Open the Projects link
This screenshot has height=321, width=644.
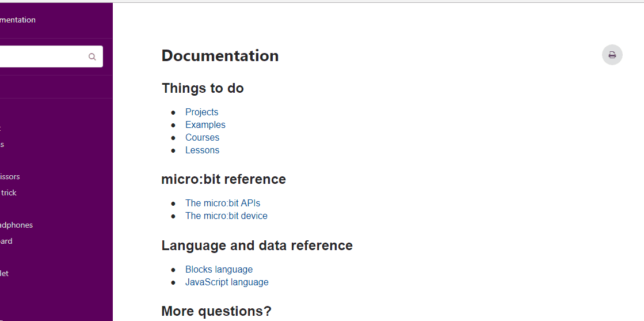tap(201, 112)
